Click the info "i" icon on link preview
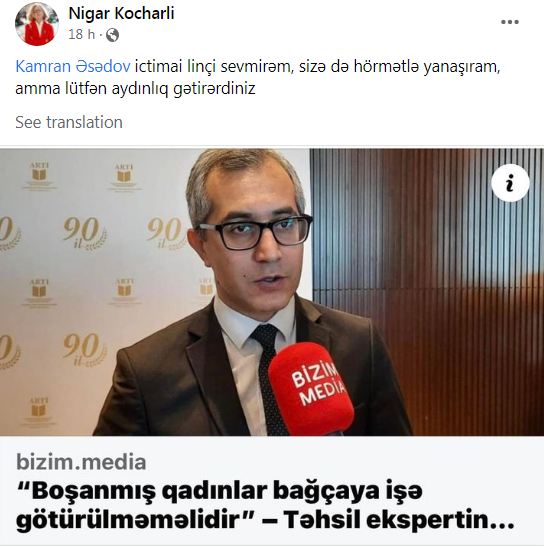Image resolution: width=544 pixels, height=547 pixels. point(510,183)
